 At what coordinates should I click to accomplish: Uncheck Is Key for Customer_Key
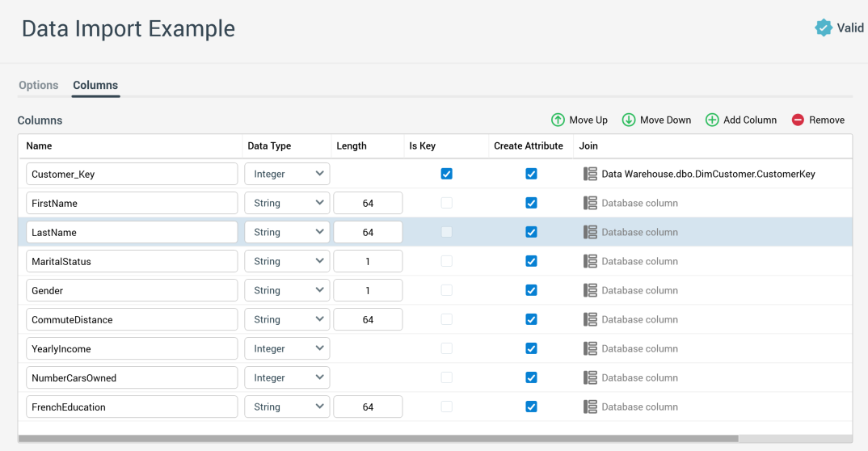(x=447, y=174)
